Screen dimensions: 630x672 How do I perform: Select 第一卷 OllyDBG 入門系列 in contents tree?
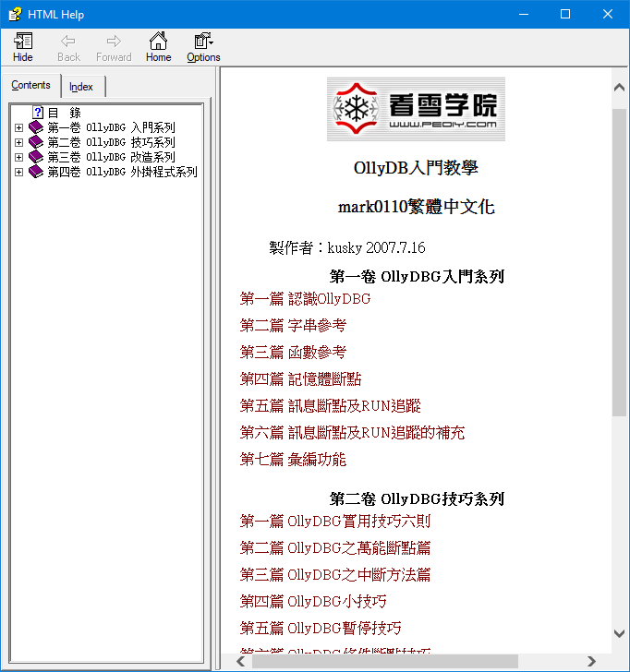pos(111,127)
